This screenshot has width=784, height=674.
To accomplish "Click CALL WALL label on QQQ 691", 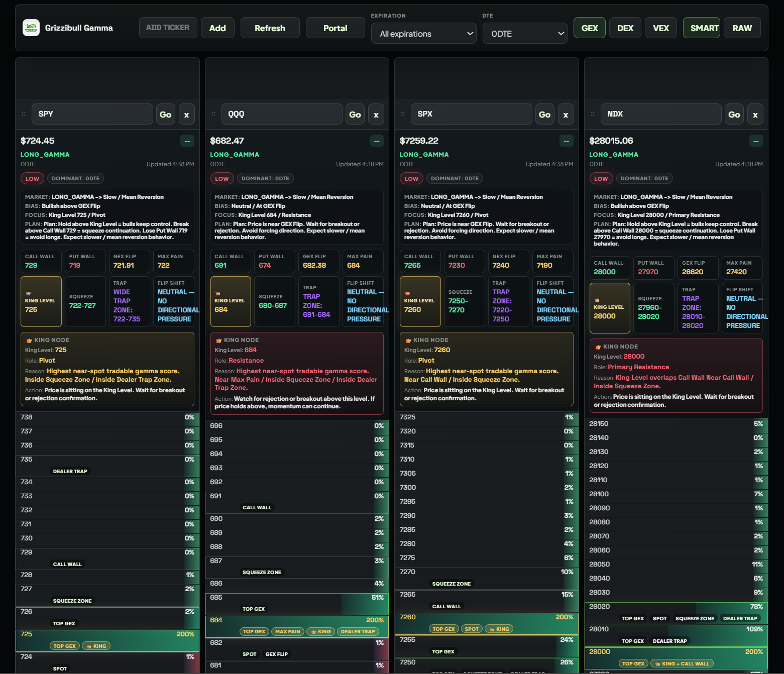I will 257,508.
